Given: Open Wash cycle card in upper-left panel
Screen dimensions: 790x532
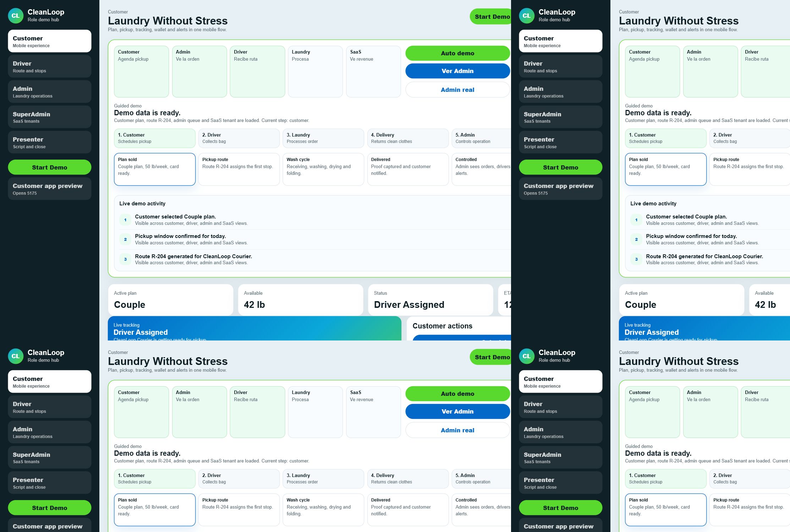Looking at the screenshot, I should 323,169.
